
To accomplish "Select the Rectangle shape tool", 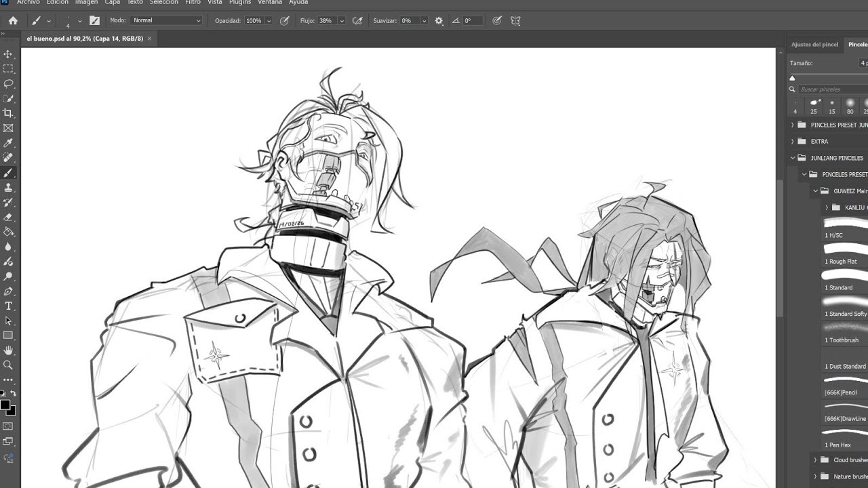I will (8, 335).
